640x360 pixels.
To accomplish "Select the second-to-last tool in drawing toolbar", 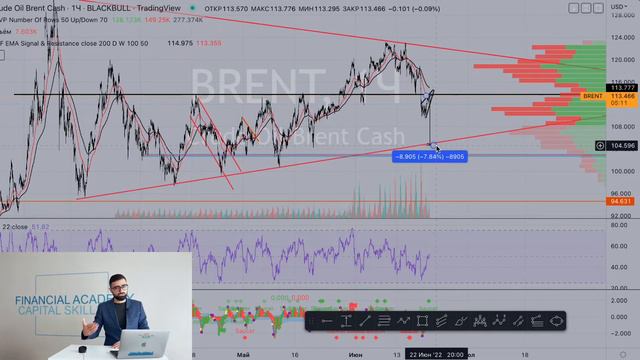I will (x=537, y=322).
